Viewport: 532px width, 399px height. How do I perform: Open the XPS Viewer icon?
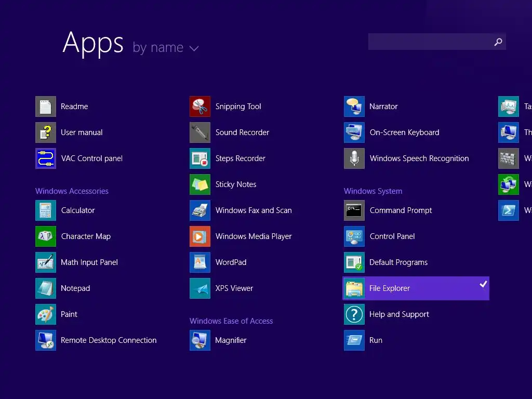(x=200, y=288)
